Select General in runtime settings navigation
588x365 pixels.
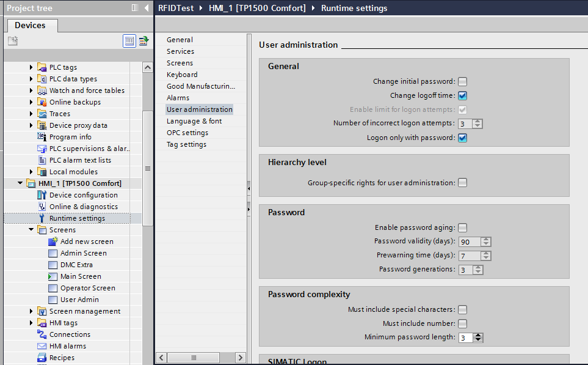coord(180,40)
